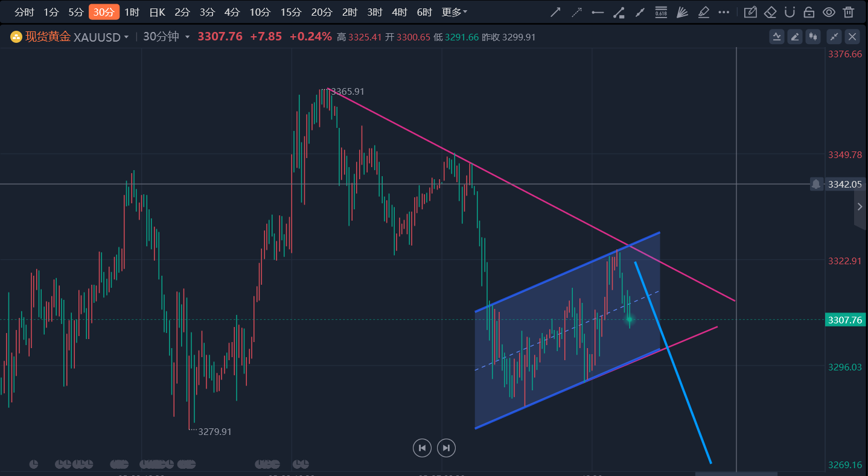Switch to 4分 timeframe
Viewport: 868px width, 476px height.
(x=232, y=12)
